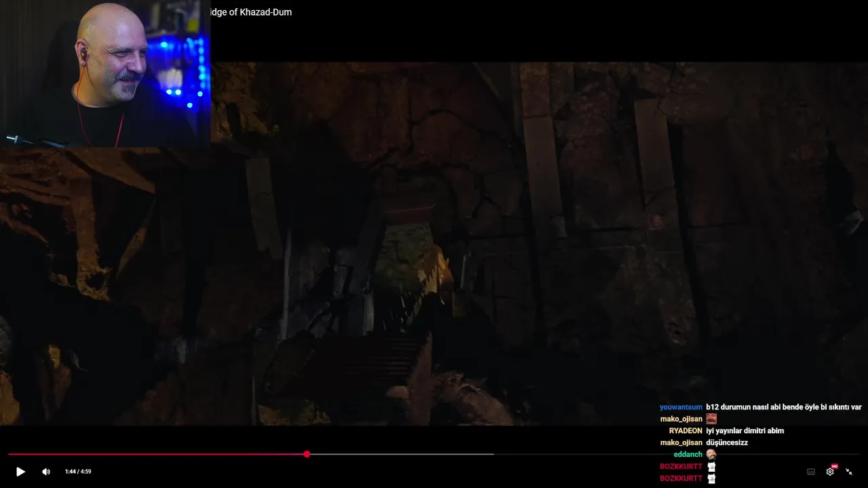Click the 1:44 / 4:59 time display
Image resolution: width=868 pixels, height=488 pixels.
coord(78,472)
